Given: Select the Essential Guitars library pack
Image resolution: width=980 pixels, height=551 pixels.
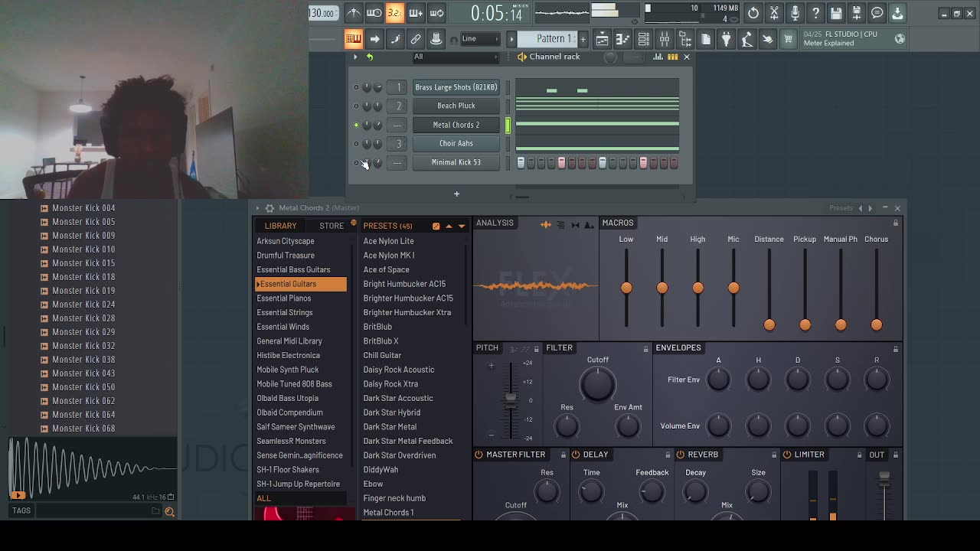Looking at the screenshot, I should 301,284.
